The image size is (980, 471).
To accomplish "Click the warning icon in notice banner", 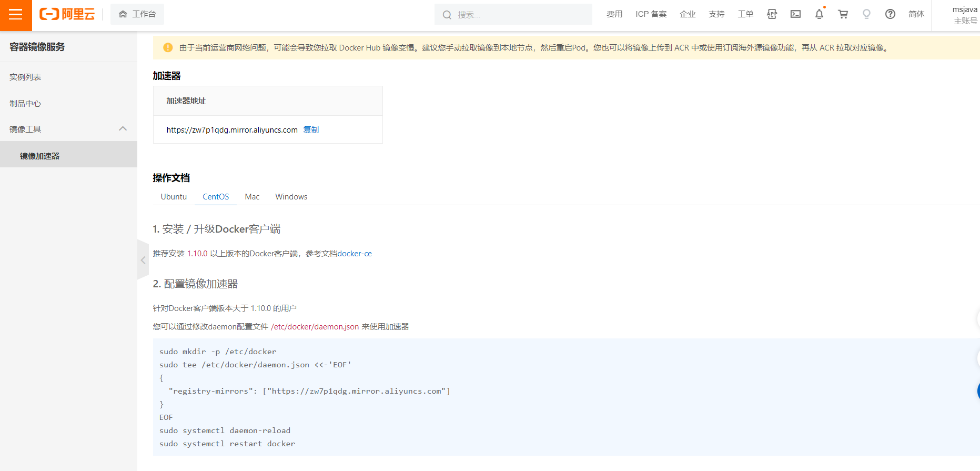I will coord(168,47).
